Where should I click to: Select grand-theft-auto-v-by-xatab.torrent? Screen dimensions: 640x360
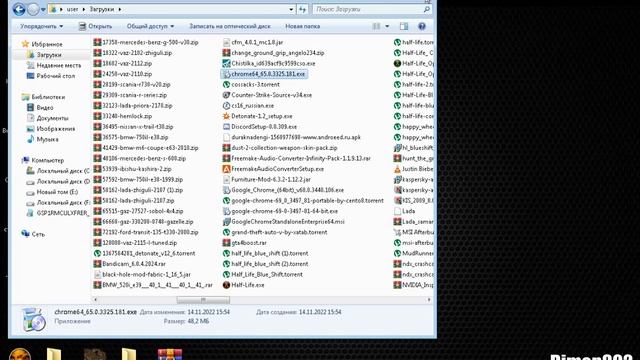coord(279,232)
